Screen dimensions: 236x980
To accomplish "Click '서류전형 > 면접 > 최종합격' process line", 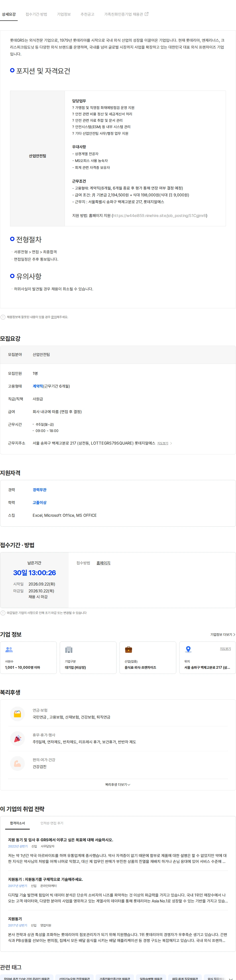I will point(35,252).
